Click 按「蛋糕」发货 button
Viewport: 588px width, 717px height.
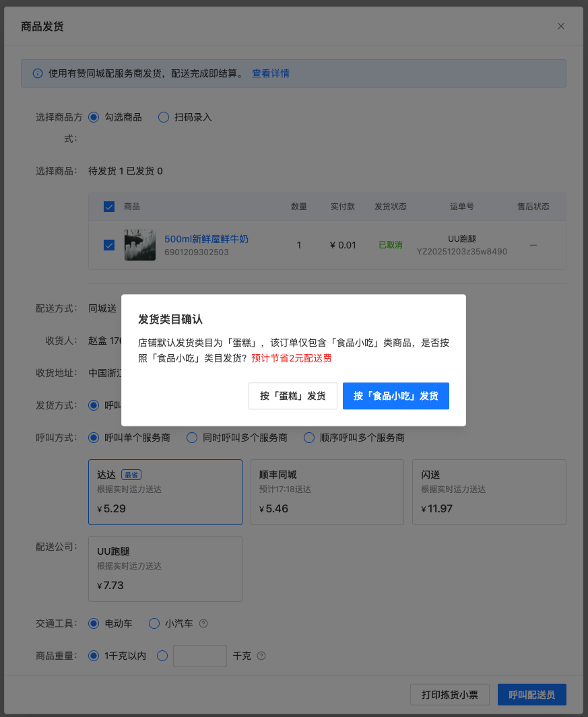pos(293,396)
